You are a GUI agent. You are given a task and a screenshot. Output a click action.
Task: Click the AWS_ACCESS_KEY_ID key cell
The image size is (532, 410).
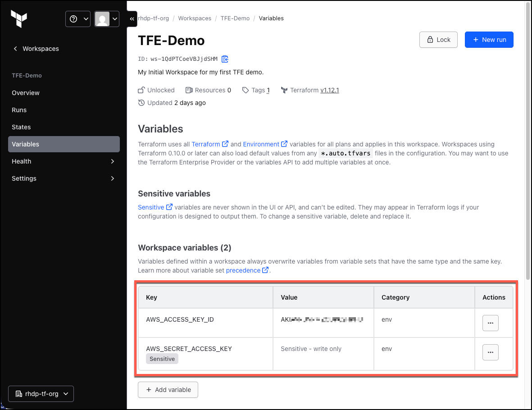click(205, 323)
